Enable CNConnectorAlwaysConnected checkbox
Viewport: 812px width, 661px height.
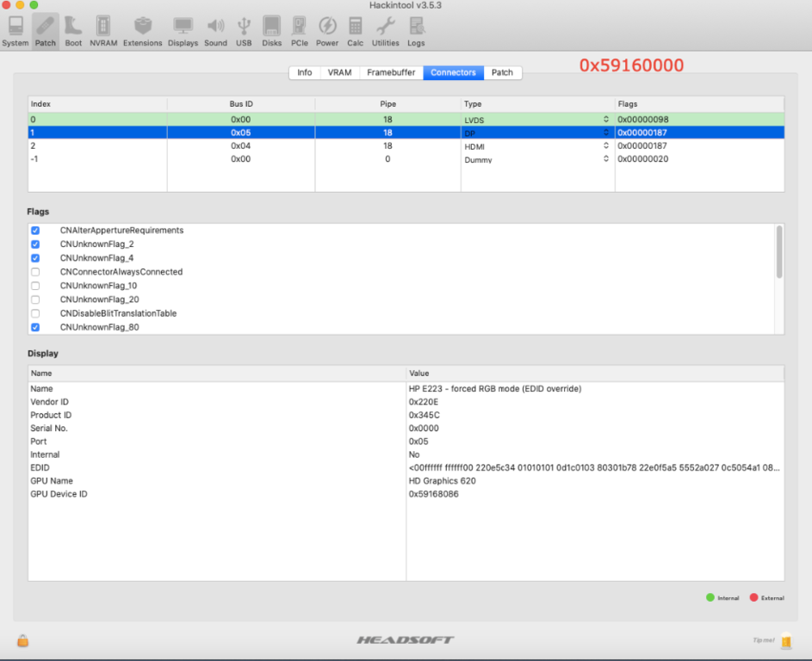[35, 272]
